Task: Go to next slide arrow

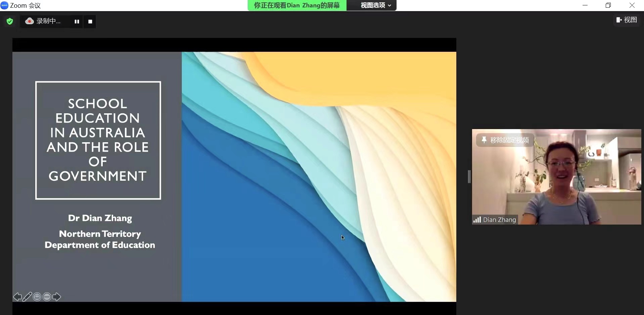Action: pos(57,297)
